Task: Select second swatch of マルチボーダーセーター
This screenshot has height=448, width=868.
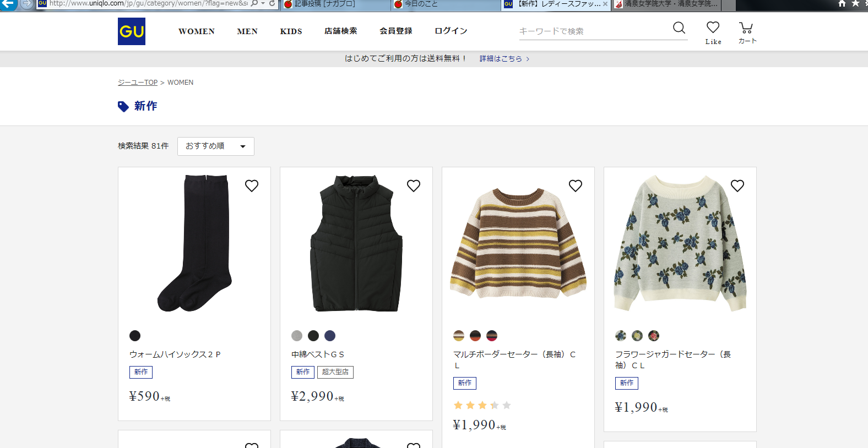Action: pyautogui.click(x=475, y=336)
